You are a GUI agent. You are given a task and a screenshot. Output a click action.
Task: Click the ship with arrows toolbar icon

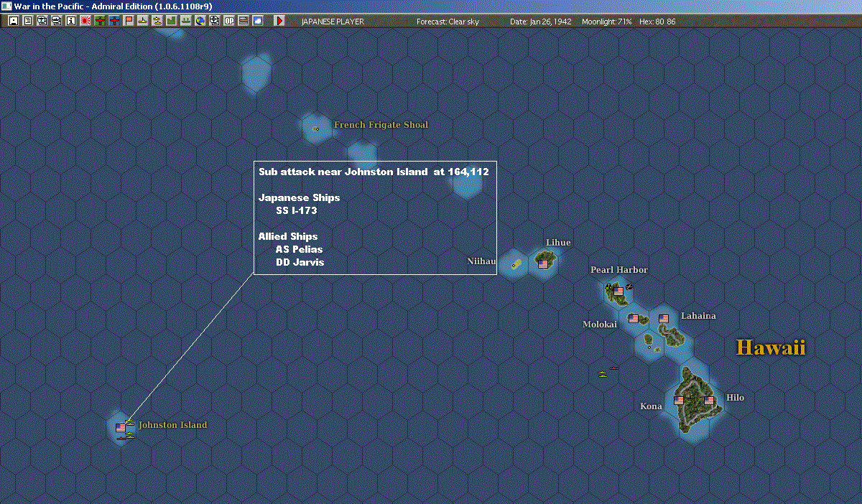(186, 21)
